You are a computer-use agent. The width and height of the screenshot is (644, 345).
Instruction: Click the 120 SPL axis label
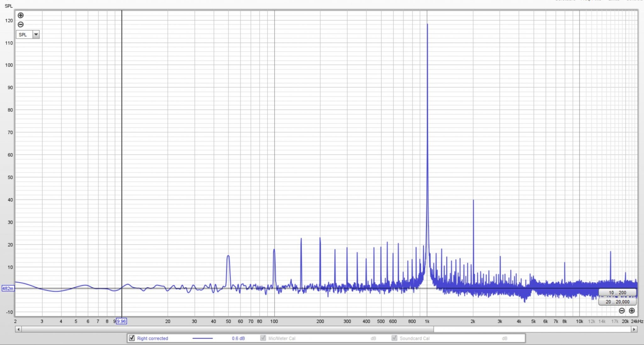coord(9,20)
